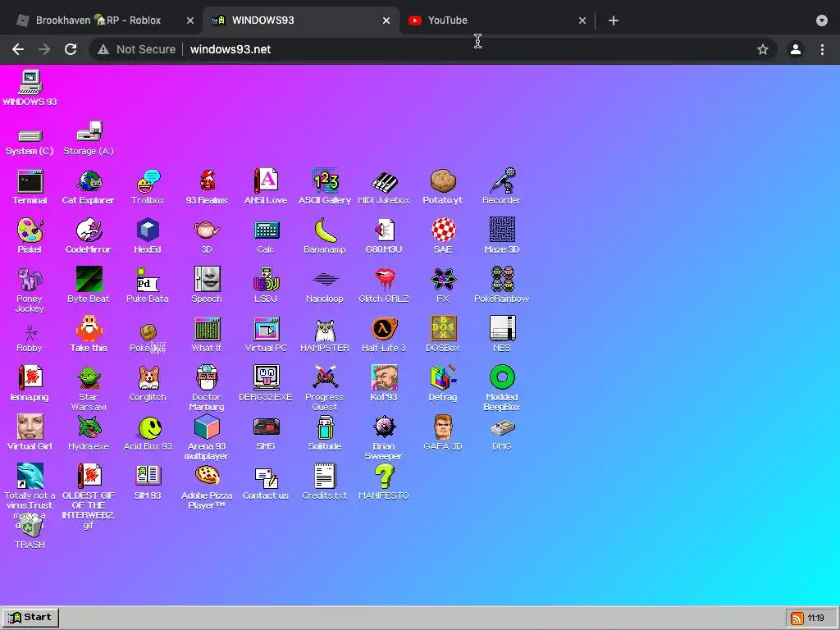Image resolution: width=840 pixels, height=630 pixels.
Task: Launch Byte Beat icon
Action: [x=89, y=285]
